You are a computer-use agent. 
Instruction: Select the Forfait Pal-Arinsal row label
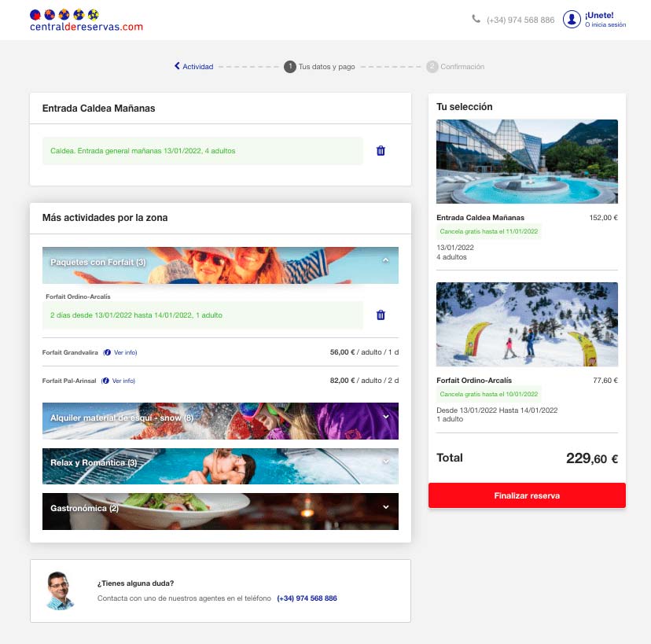click(x=69, y=381)
